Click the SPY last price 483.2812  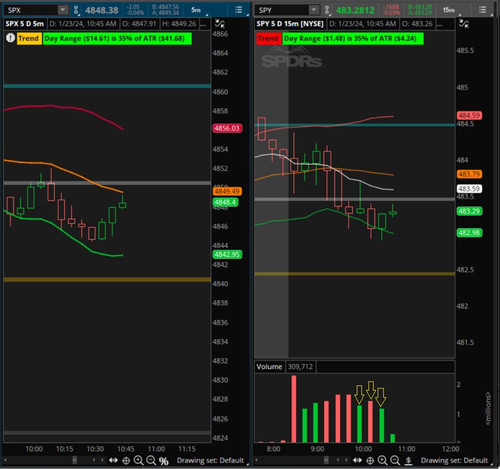(355, 10)
